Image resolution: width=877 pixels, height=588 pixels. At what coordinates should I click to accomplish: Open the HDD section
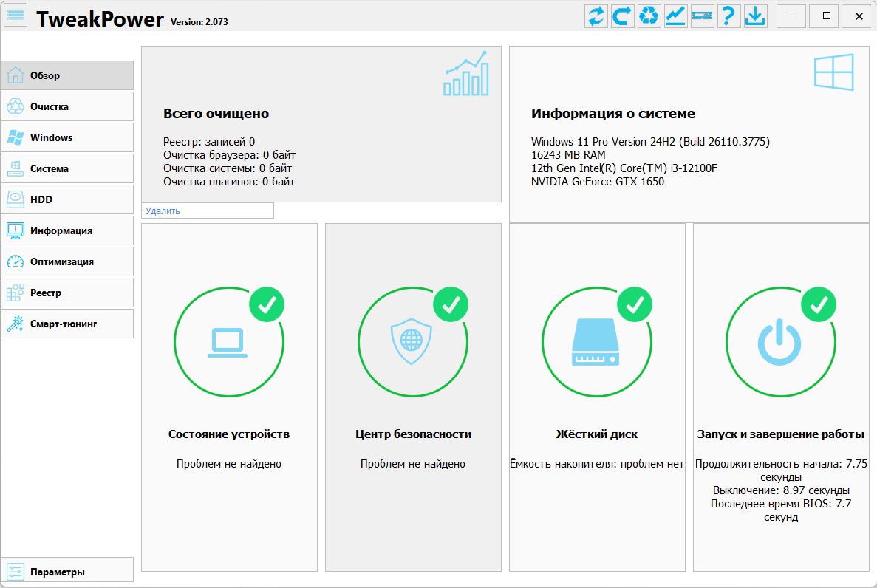[67, 199]
